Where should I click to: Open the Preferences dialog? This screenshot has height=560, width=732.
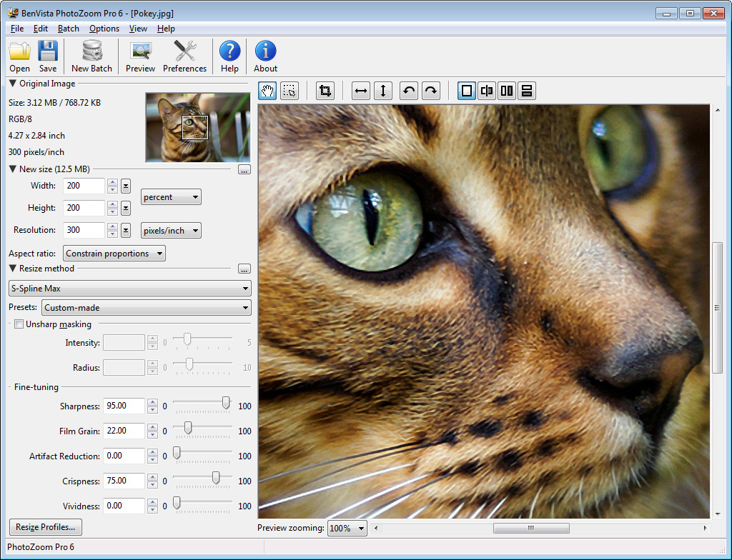tap(184, 56)
